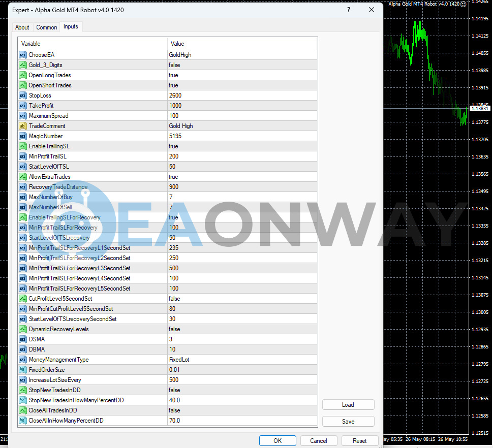Click the DSMA integer icon
493x448 pixels.
click(x=23, y=339)
